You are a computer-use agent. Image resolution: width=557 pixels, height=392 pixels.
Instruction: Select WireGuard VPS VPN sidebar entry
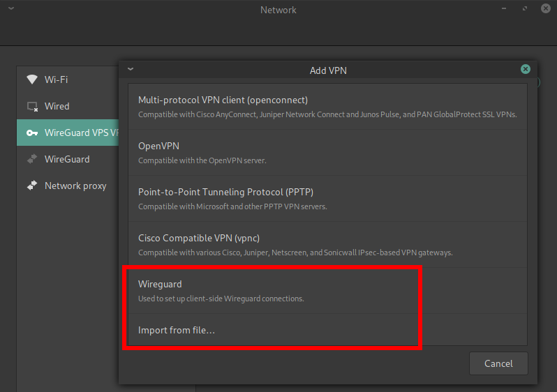[x=68, y=133]
